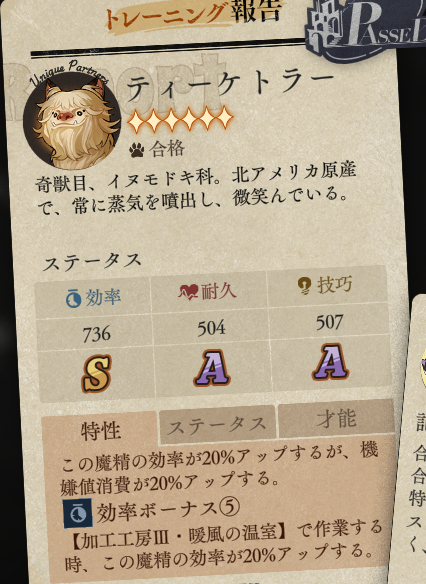Click the purple A rank under 耐久

click(212, 368)
